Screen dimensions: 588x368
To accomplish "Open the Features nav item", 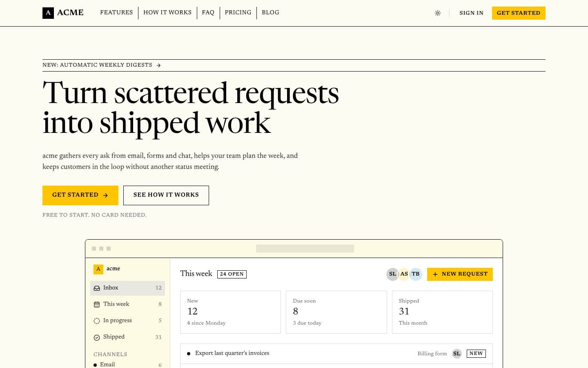I will point(116,13).
